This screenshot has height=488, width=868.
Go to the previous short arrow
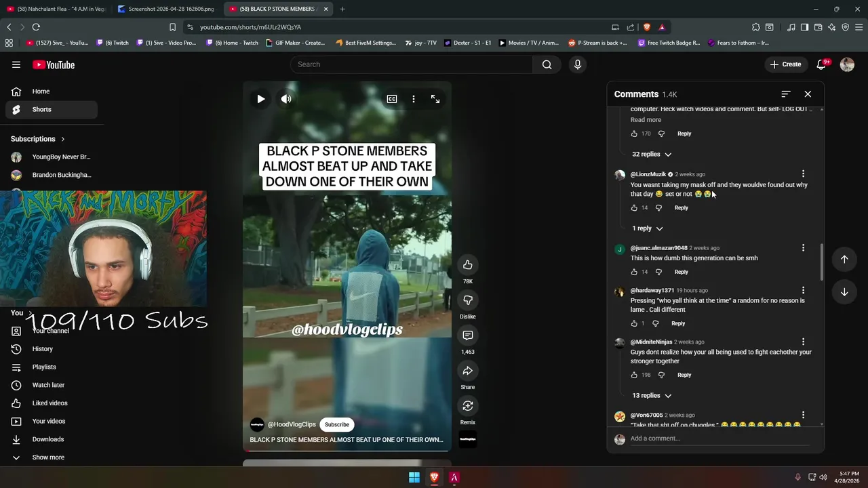coord(844,259)
